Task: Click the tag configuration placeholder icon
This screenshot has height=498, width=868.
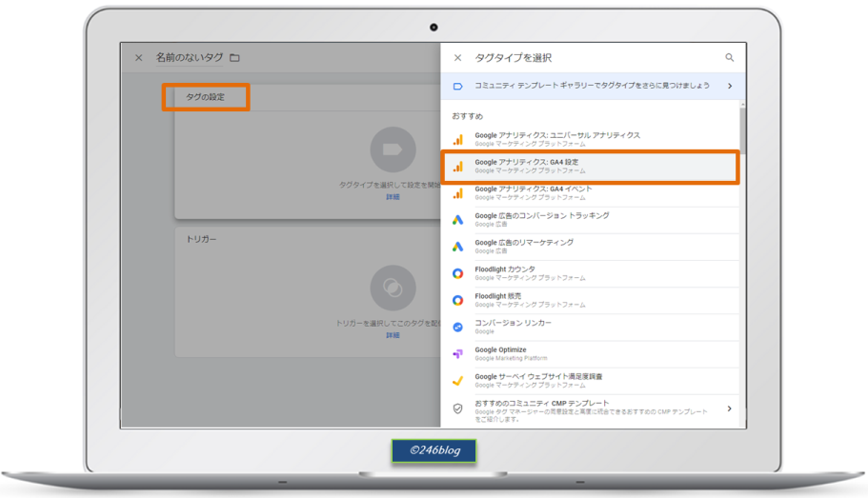Action: coord(393,149)
